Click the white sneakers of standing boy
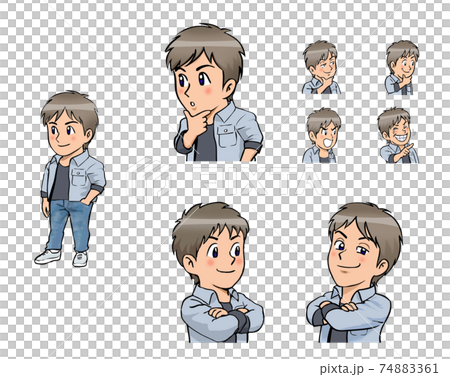450x377 pixels. click(x=61, y=258)
